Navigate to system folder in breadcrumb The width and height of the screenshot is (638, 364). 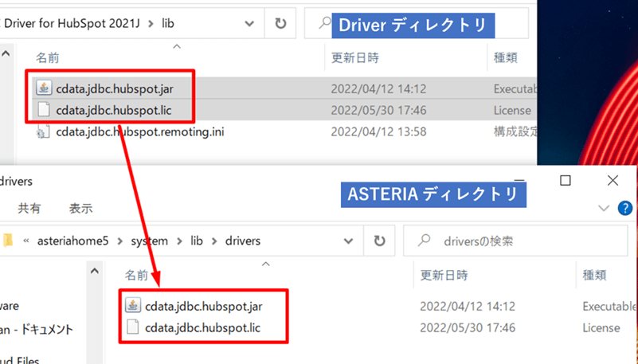tap(149, 241)
